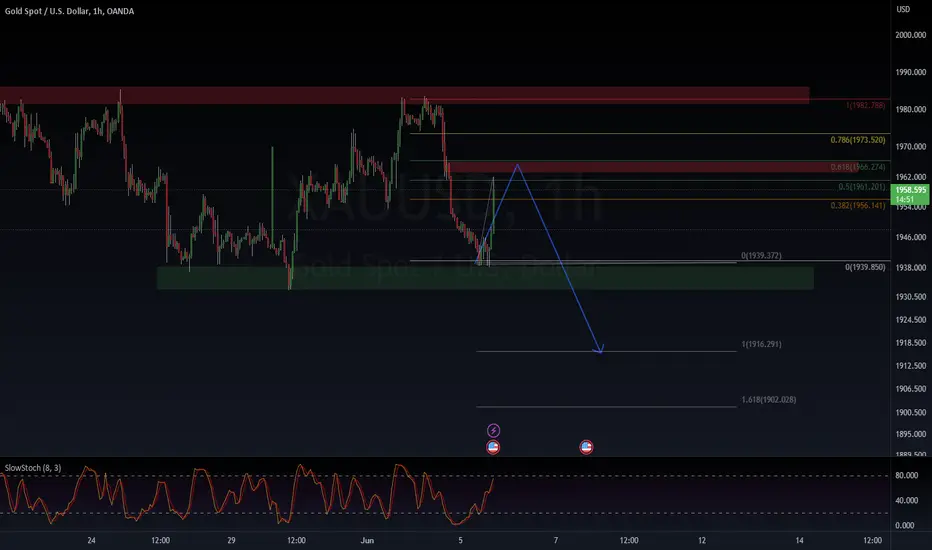Click the 1912.500 price axis label
Screen dimensions: 932x550
[911, 366]
